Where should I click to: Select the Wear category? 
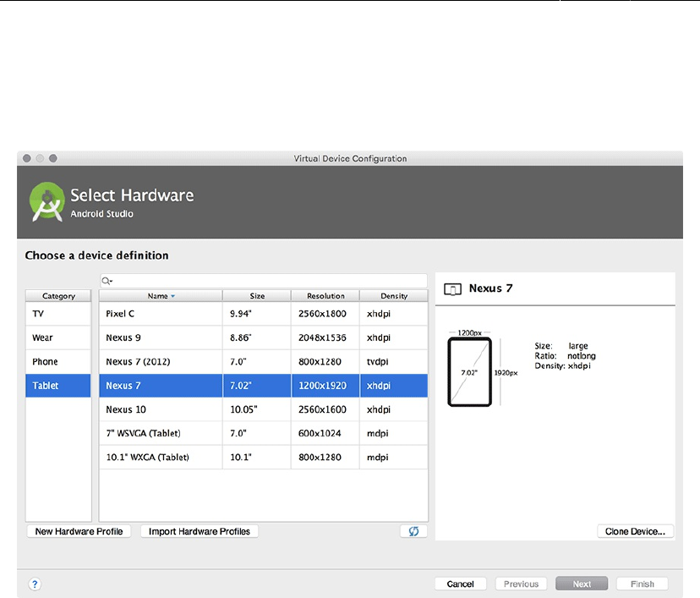click(x=58, y=337)
